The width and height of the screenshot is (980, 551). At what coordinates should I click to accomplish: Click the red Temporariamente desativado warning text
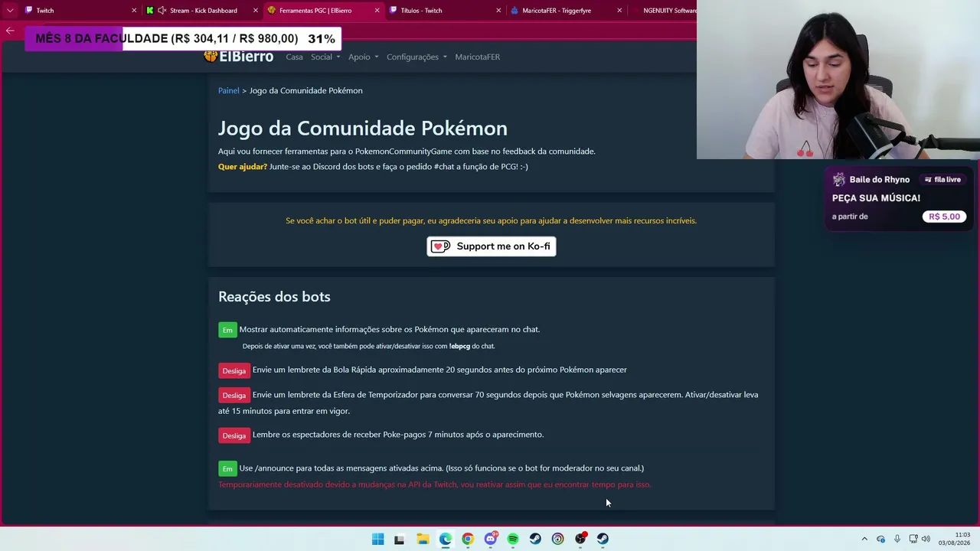pos(434,484)
